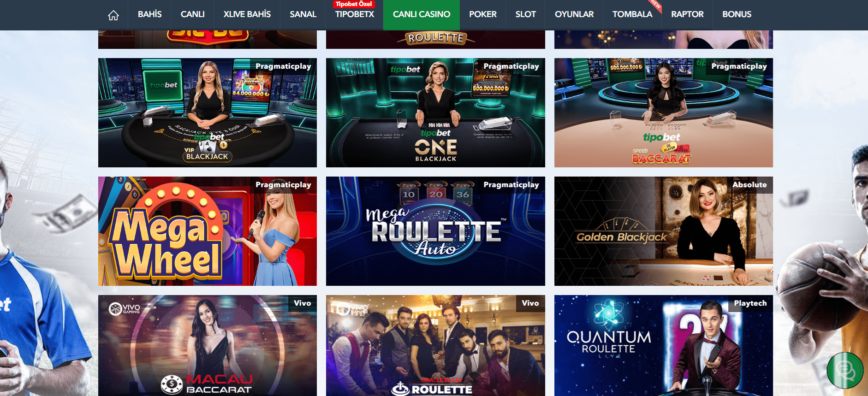Open Quantum Roulette Live by Playtech
This screenshot has height=396, width=868.
[664, 345]
